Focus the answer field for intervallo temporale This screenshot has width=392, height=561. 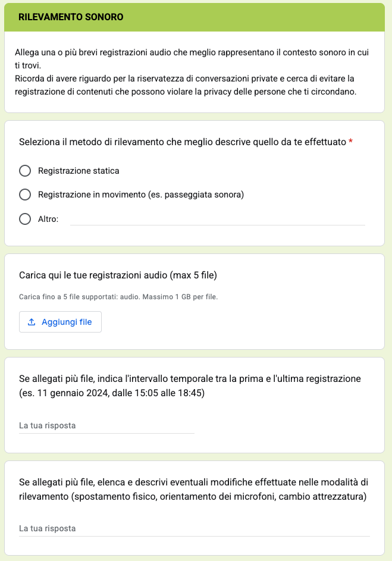click(106, 426)
